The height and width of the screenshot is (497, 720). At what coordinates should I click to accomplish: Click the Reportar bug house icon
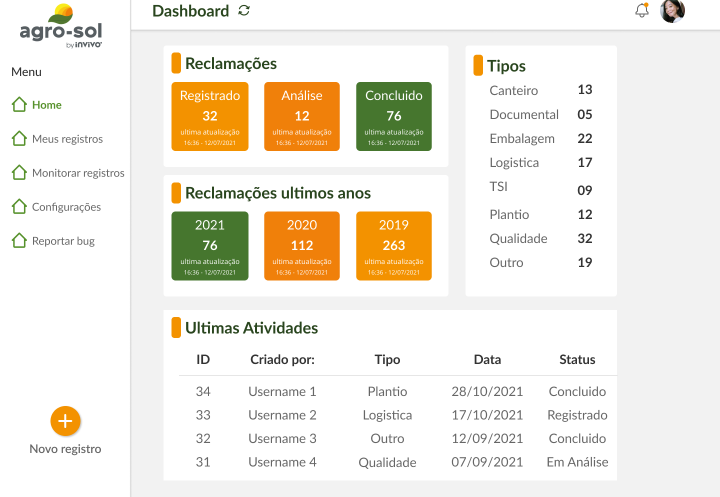click(19, 241)
